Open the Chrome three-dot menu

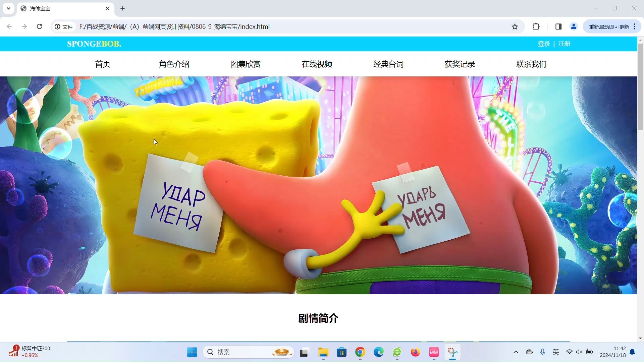point(635,26)
